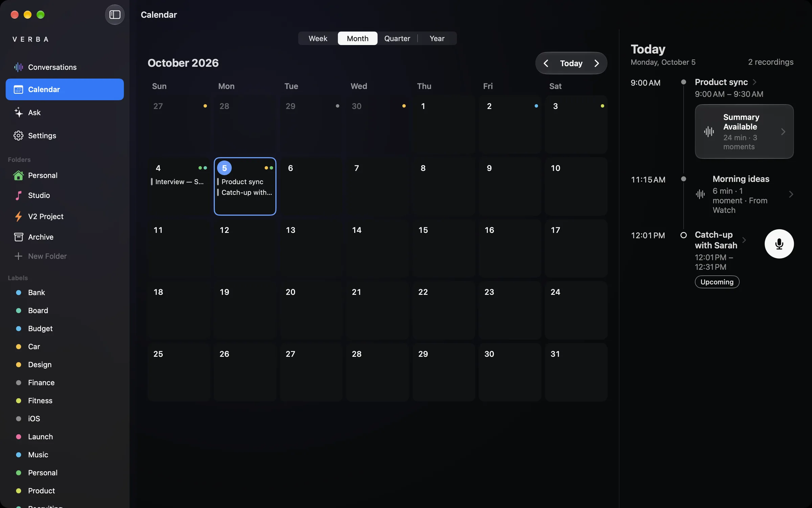Open the Ask sparkle icon
Screen dimensions: 812x508
18,112
